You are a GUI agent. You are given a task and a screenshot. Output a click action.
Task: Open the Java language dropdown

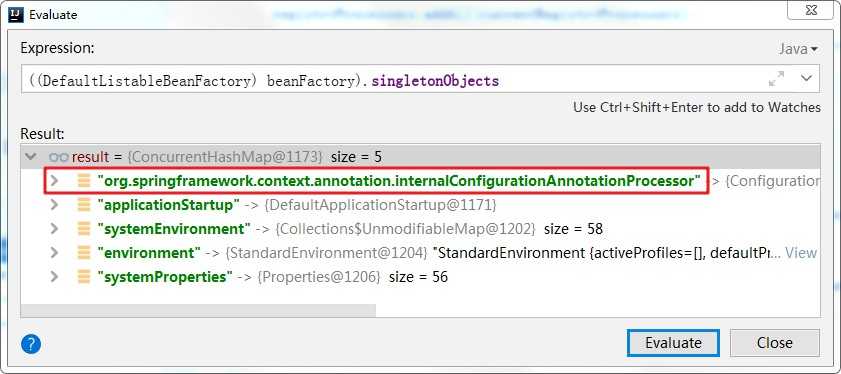(798, 49)
